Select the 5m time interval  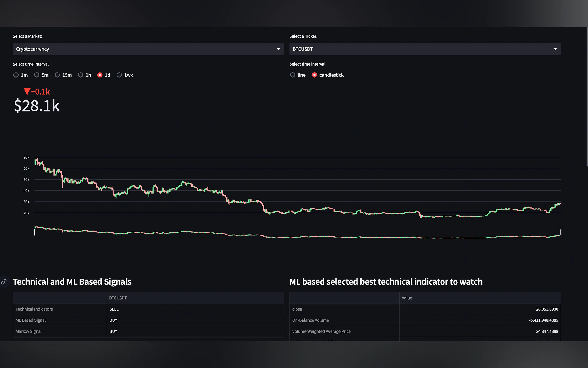click(37, 75)
